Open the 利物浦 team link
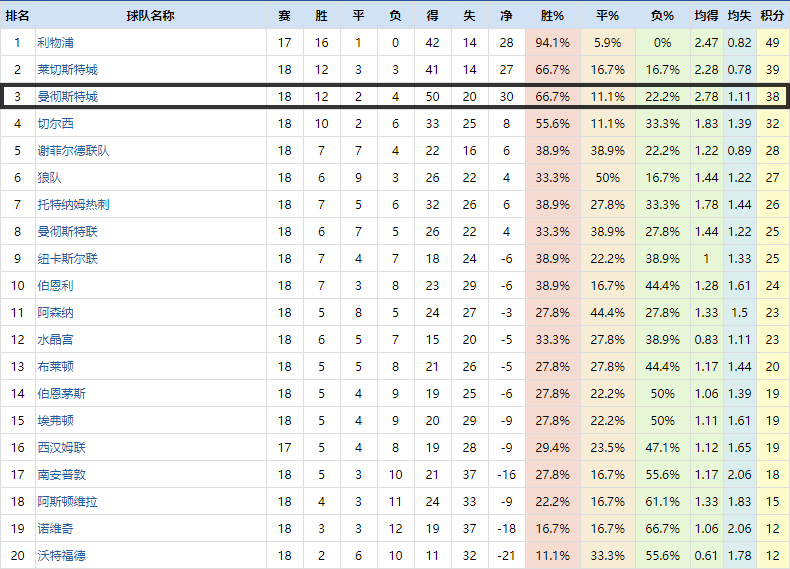This screenshot has height=569, width=790. click(x=55, y=43)
